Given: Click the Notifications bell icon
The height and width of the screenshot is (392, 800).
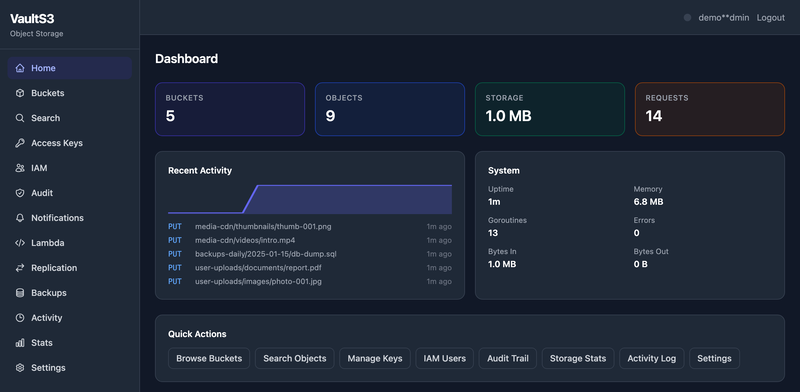Looking at the screenshot, I should (x=20, y=218).
